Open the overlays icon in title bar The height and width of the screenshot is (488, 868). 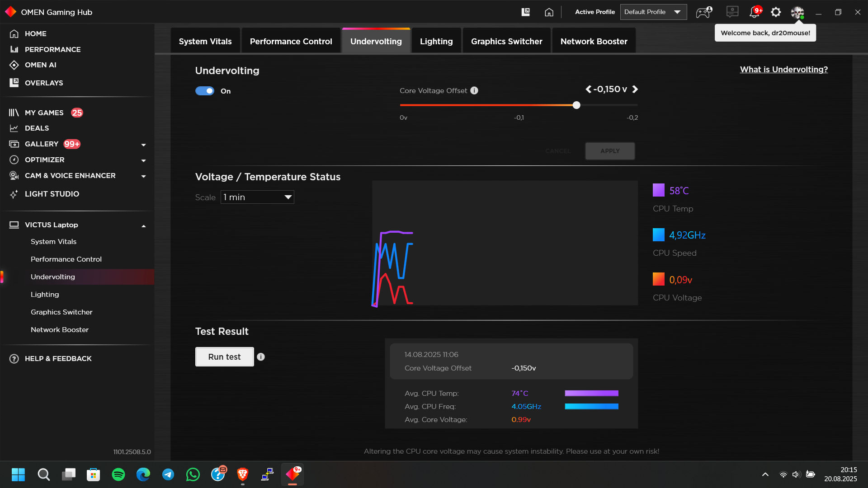(525, 12)
